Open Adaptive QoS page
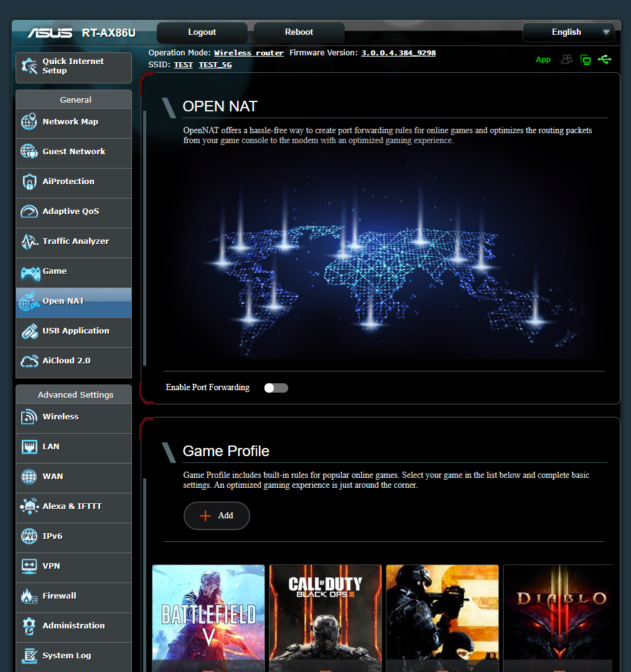The image size is (631, 672). (x=73, y=213)
